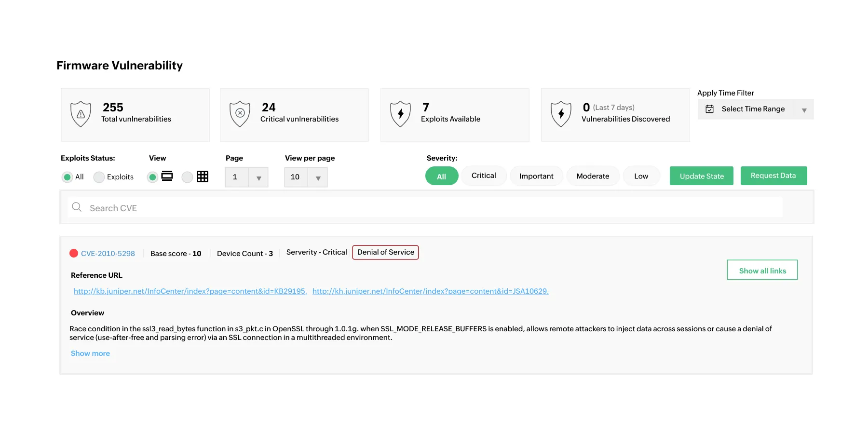
Task: Switch to grid view layout icon
Action: tap(202, 176)
